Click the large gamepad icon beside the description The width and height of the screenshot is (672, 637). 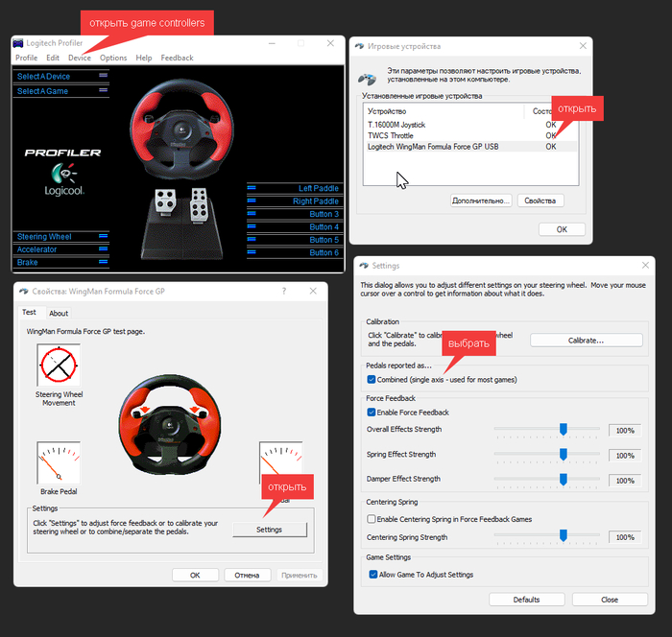tap(368, 79)
